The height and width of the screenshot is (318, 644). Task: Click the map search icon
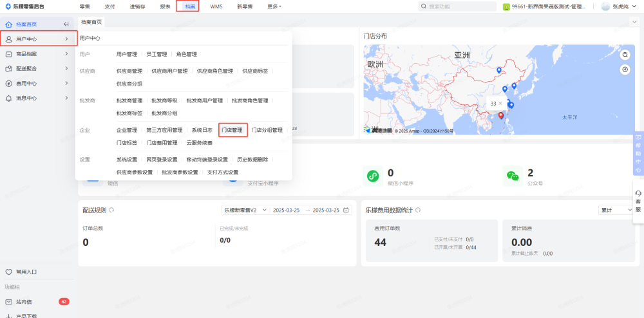click(x=624, y=55)
